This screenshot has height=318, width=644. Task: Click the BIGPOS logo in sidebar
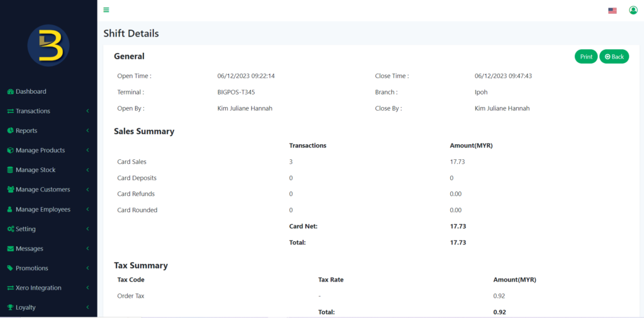[48, 46]
